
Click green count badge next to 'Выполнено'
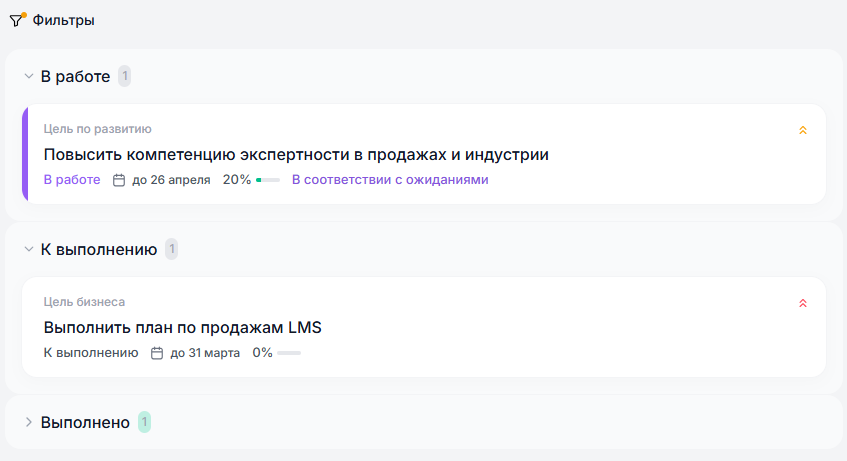click(x=144, y=422)
